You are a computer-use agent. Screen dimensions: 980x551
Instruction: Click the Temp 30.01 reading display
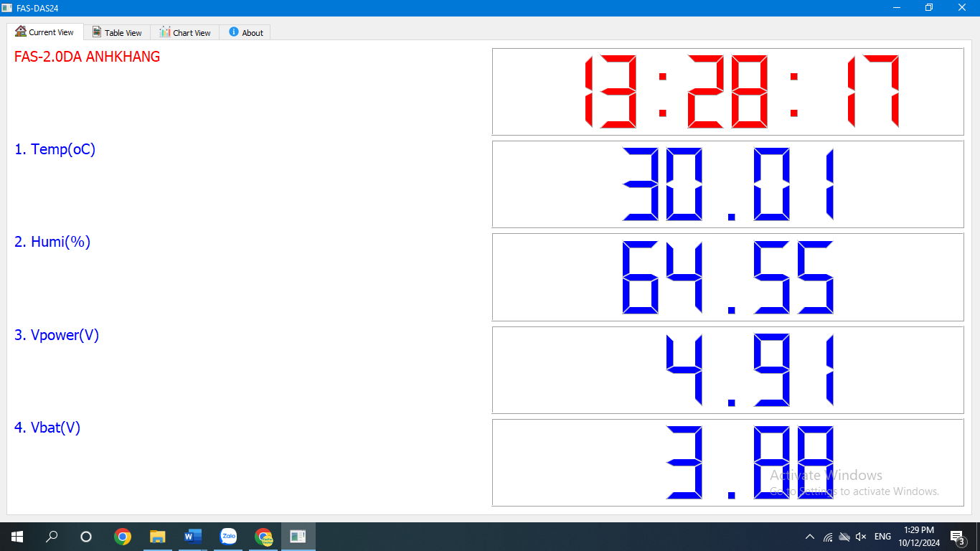pos(727,184)
